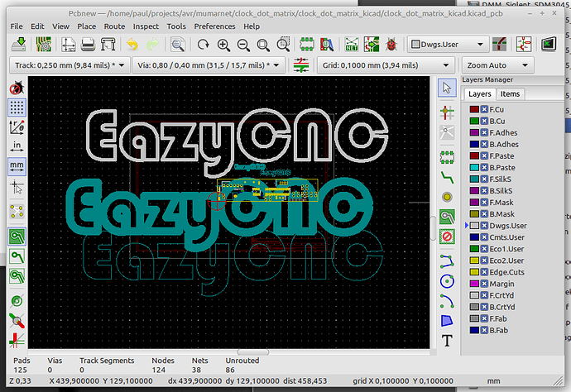Select the Draw arc tool
571x392 pixels.
pos(447,301)
